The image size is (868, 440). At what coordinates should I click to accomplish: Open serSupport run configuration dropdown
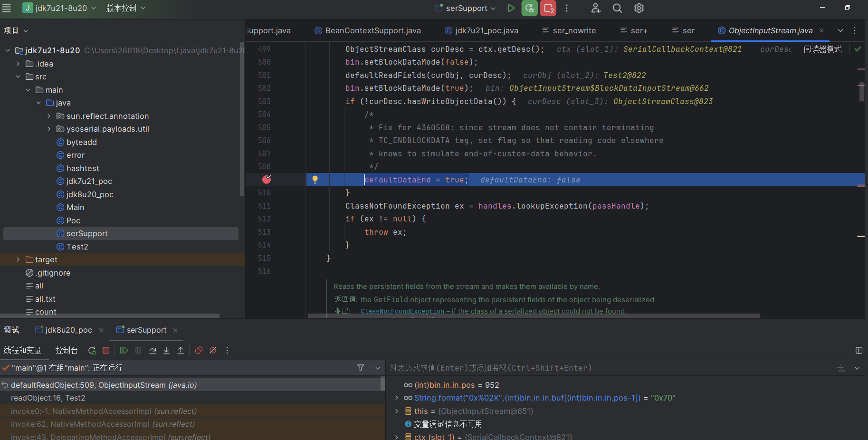[x=466, y=8]
